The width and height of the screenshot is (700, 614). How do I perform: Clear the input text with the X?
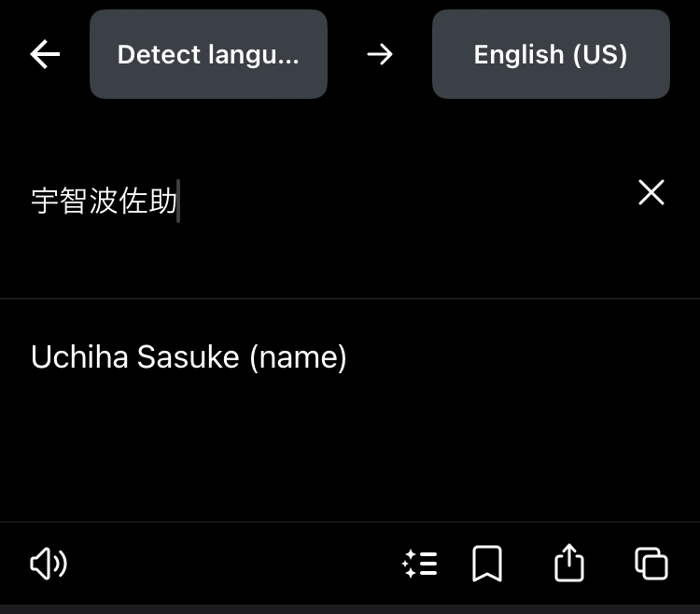(x=651, y=192)
